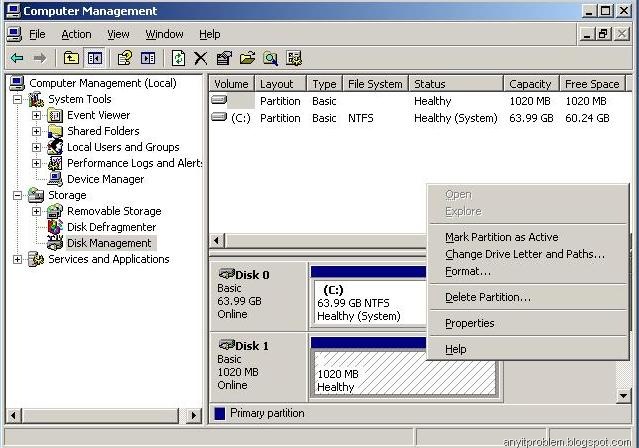The image size is (639, 448).
Task: Click the Disk 0 drive icon
Action: [x=227, y=274]
